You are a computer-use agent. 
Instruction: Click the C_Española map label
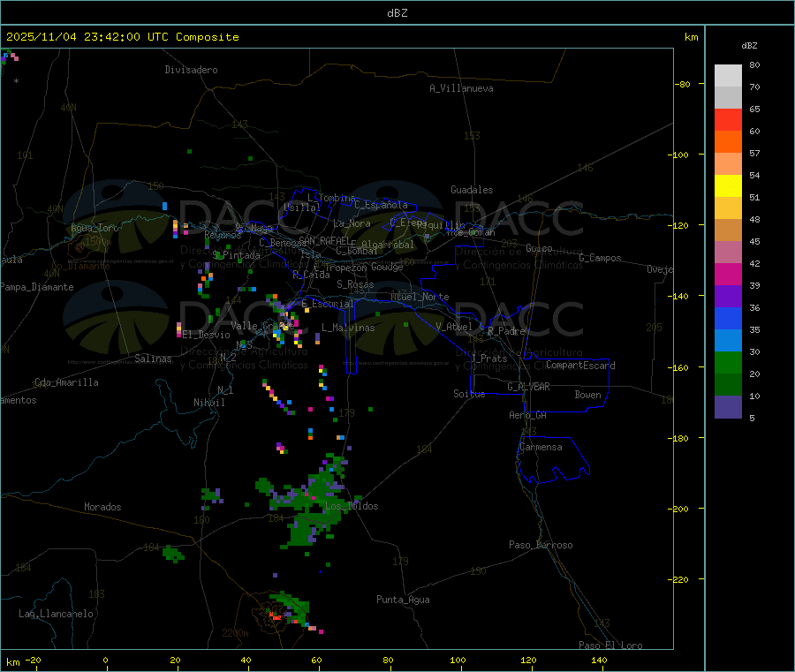[381, 205]
